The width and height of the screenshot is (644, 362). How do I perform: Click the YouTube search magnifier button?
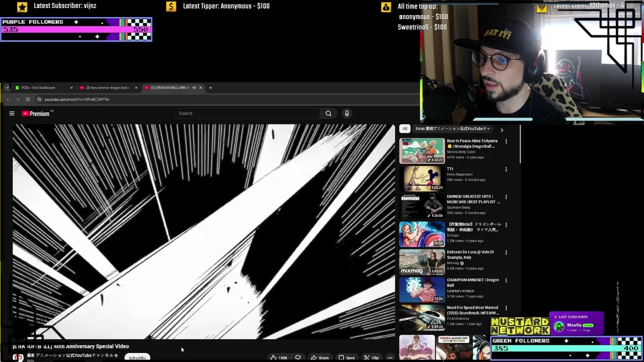pos(329,113)
